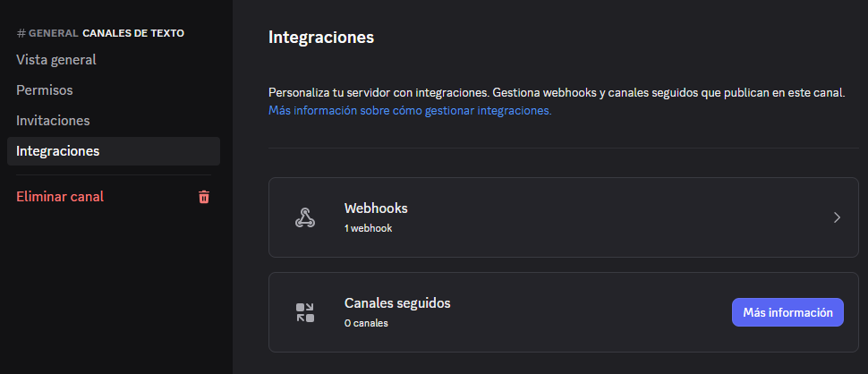
Task: Click the Canales seguidos icon
Action: click(x=305, y=312)
